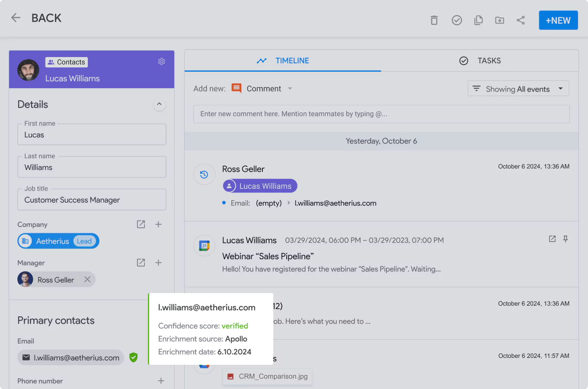The image size is (588, 389).
Task: Click the email verification shield badge
Action: [133, 357]
